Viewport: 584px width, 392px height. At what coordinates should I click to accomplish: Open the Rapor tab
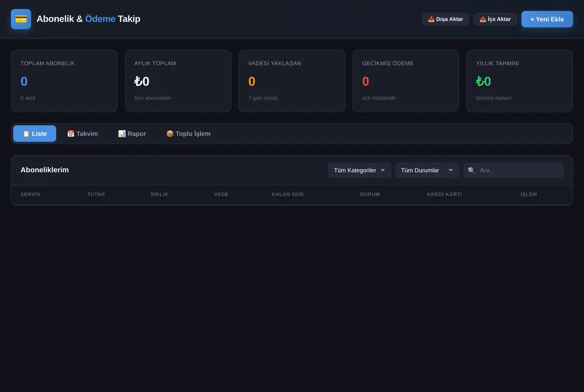coord(132,134)
